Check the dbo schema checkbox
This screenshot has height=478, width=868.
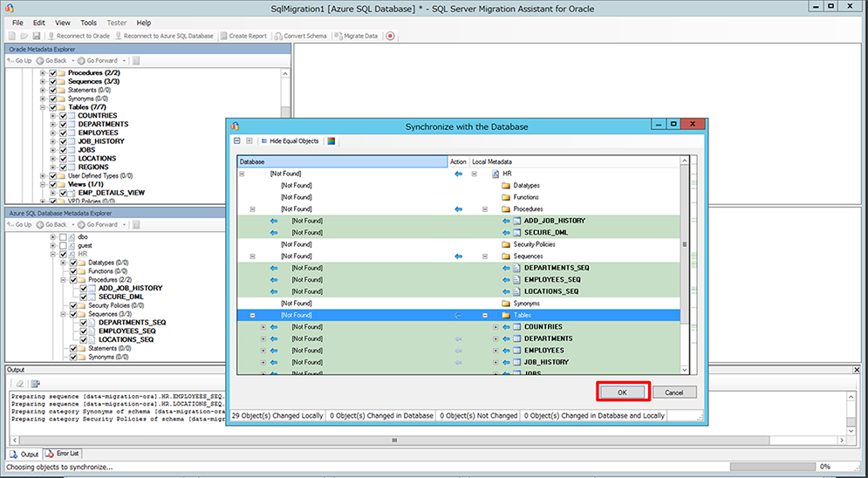pos(63,236)
